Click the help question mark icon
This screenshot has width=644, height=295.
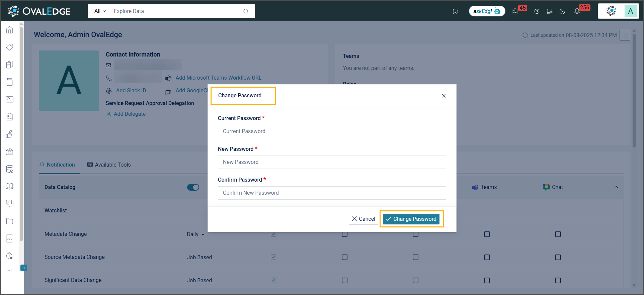537,11
